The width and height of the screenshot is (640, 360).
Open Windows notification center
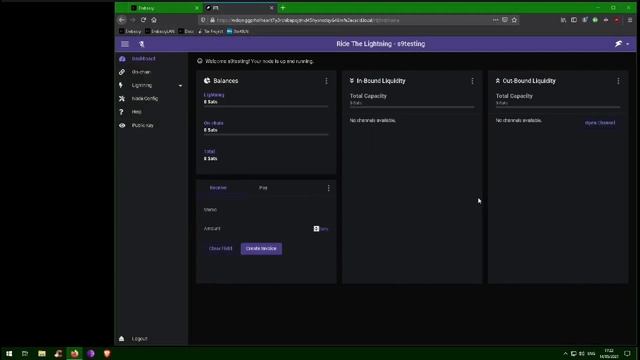[627, 353]
